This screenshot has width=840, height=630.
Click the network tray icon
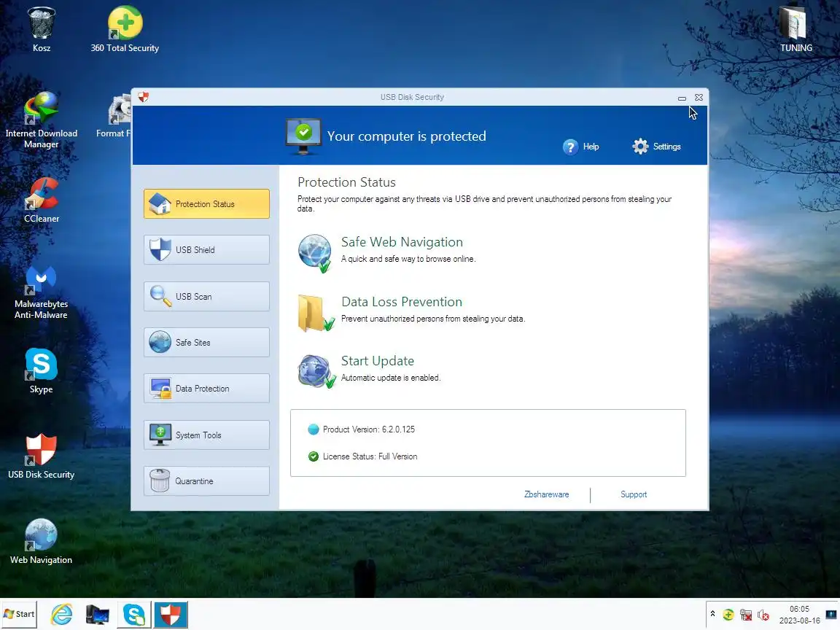pyautogui.click(x=746, y=615)
